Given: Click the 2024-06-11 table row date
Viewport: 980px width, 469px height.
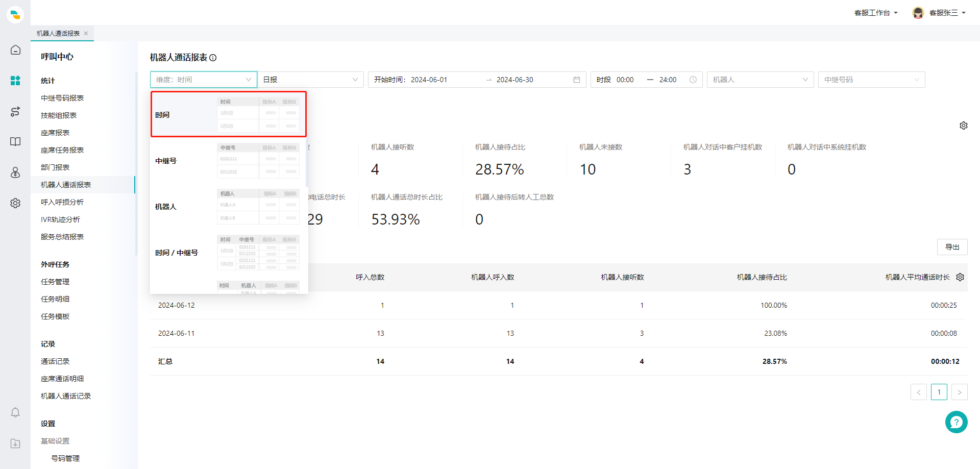Looking at the screenshot, I should pyautogui.click(x=177, y=333).
